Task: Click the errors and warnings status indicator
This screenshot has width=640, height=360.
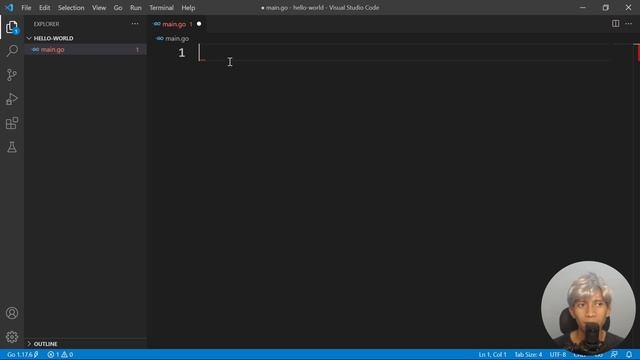Action: point(60,354)
